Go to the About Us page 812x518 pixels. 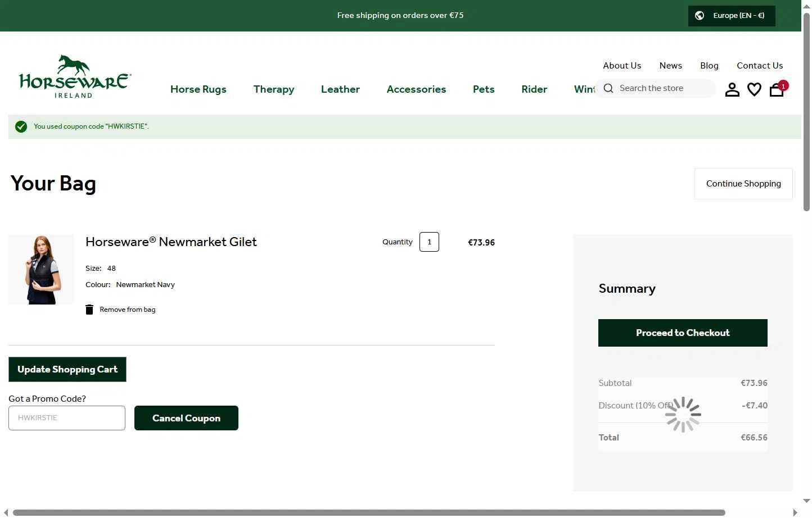click(622, 66)
